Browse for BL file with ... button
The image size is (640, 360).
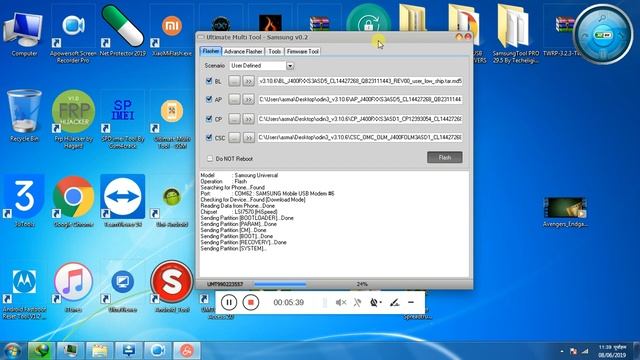234,81
